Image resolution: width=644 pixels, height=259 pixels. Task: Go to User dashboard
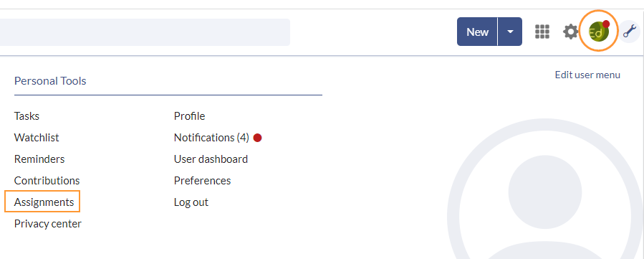(211, 159)
